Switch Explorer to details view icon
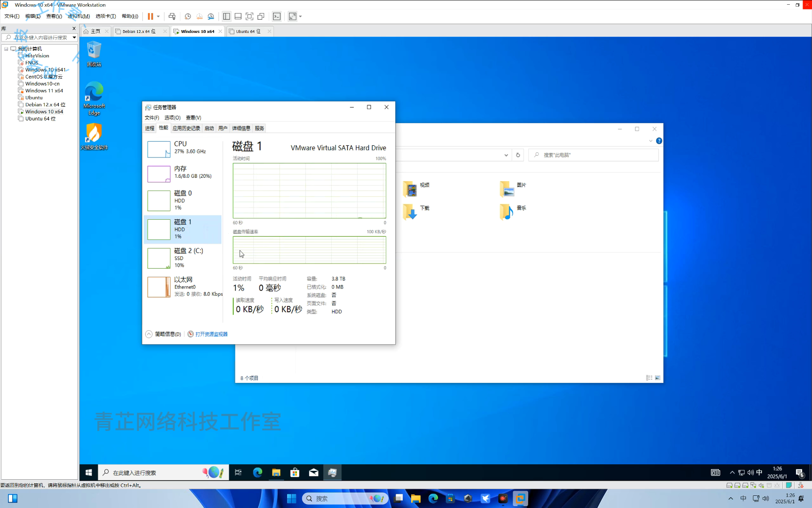 tap(649, 378)
